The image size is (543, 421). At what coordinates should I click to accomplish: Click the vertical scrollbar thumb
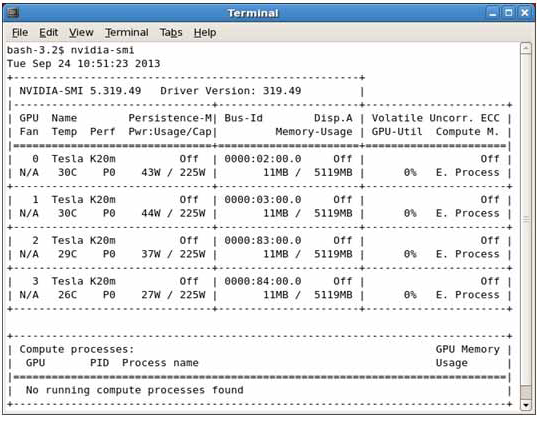coord(526,219)
